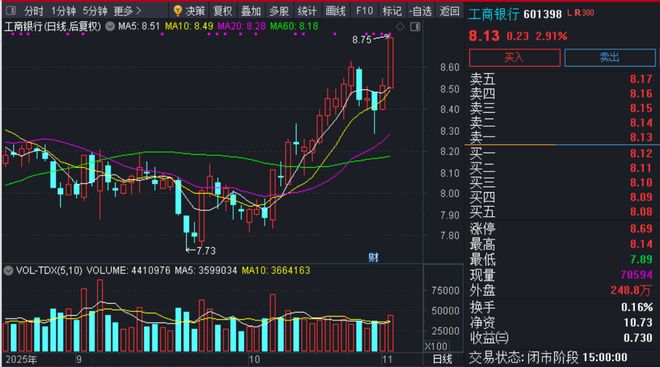Select the green MA60: 8.18 label
This screenshot has height=367, width=660.
[294, 26]
